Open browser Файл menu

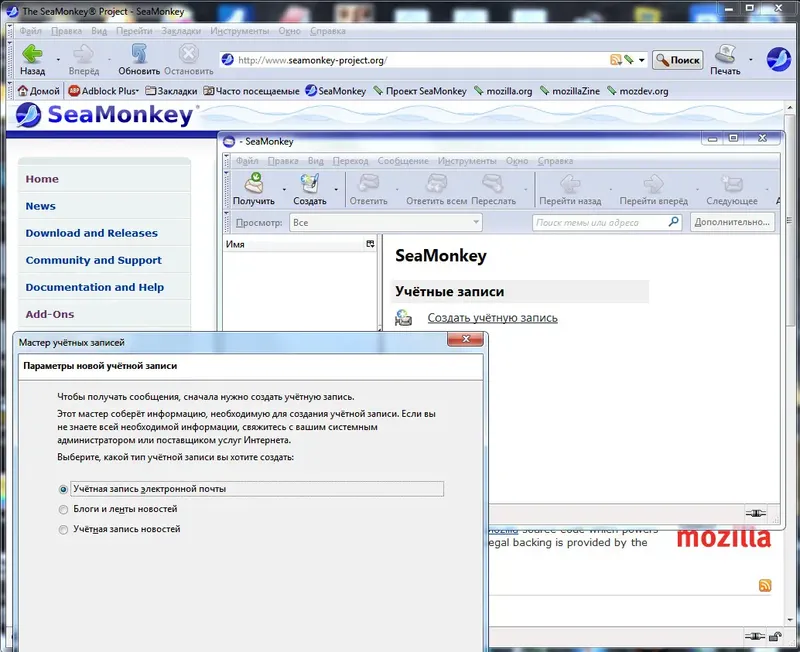pos(31,31)
